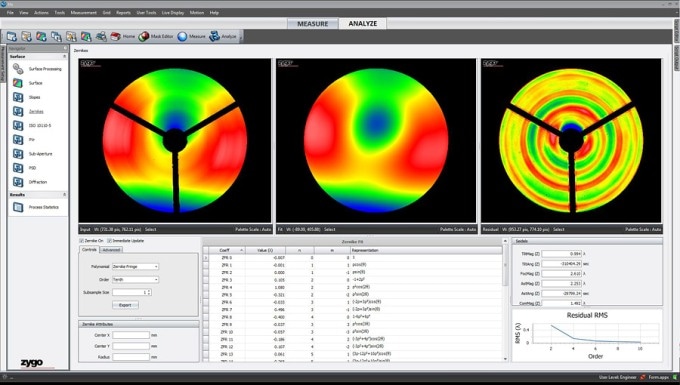This screenshot has width=680, height=385.
Task: Select the Controls tab
Action: coord(89,250)
